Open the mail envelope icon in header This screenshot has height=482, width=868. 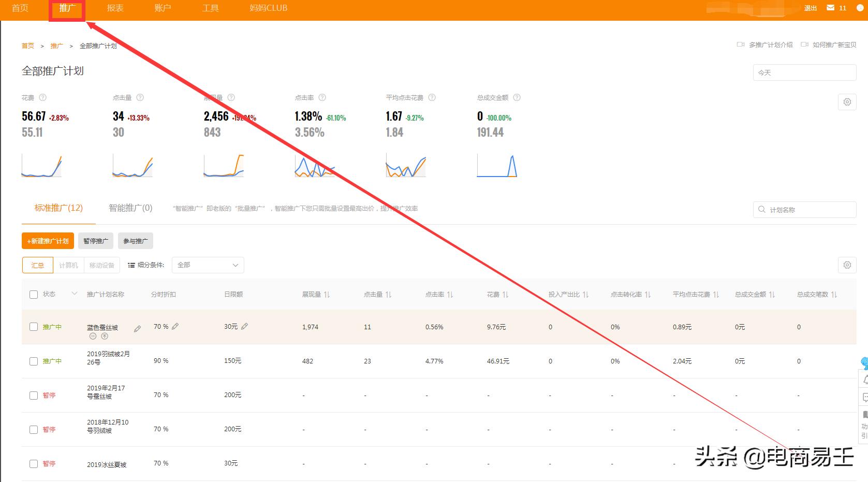point(830,8)
